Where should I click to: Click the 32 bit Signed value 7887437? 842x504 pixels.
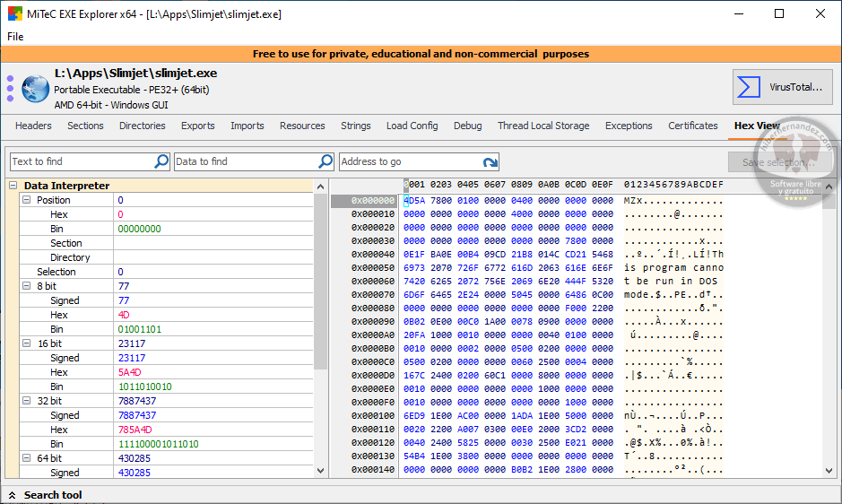click(137, 415)
